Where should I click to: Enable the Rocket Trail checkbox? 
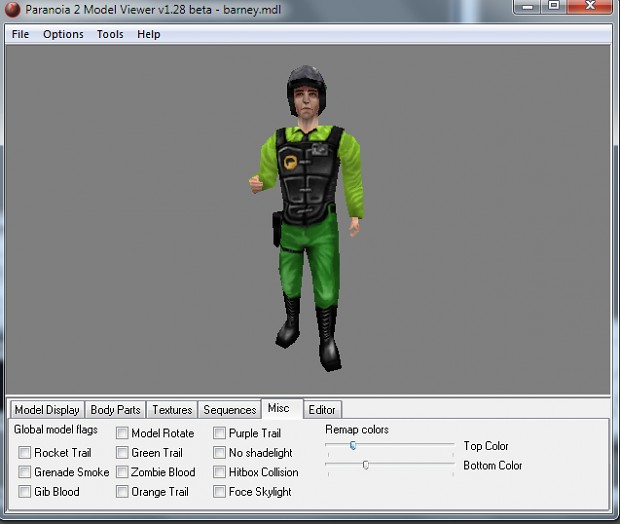coord(25,453)
